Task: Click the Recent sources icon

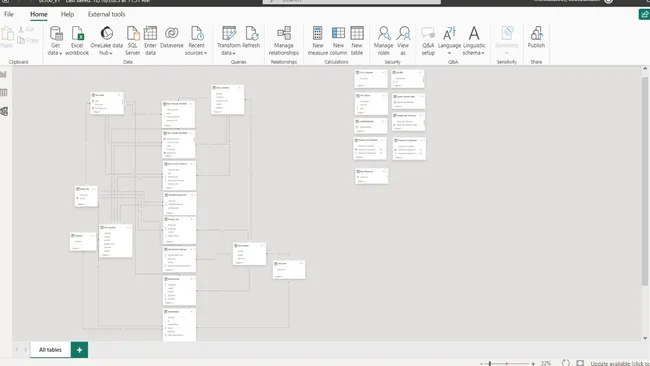Action: pyautogui.click(x=197, y=33)
